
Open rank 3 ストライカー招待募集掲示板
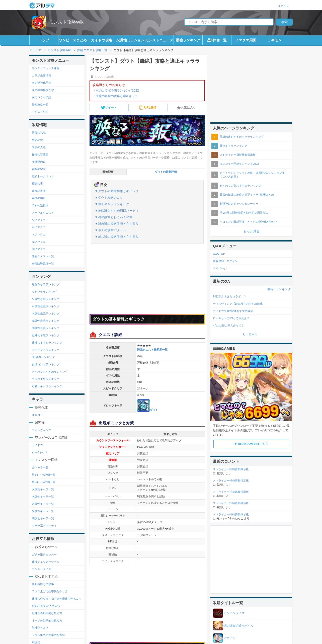click(x=237, y=155)
